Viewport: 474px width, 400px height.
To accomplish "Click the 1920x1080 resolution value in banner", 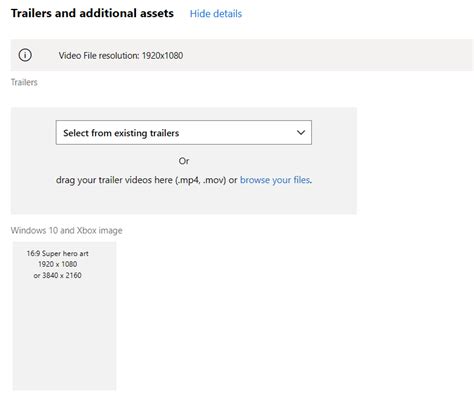I will coord(162,55).
